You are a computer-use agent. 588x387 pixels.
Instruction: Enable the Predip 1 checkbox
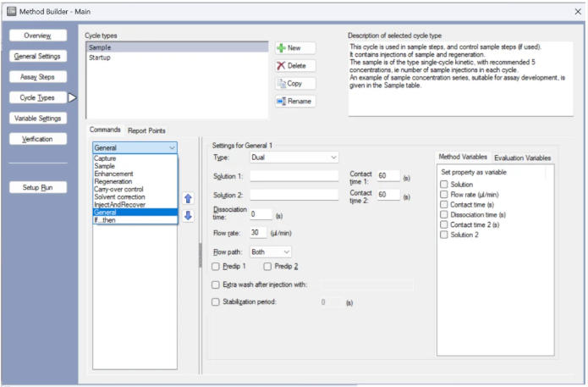216,267
